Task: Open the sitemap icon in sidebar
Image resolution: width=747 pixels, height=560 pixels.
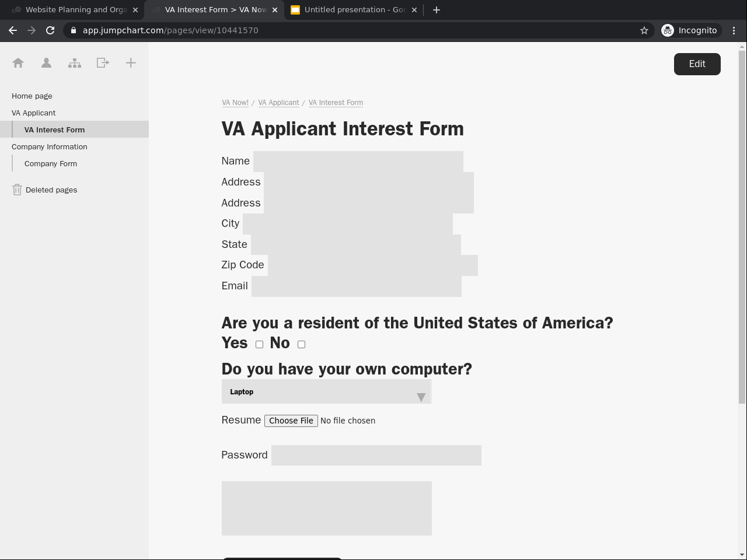Action: coord(75,63)
